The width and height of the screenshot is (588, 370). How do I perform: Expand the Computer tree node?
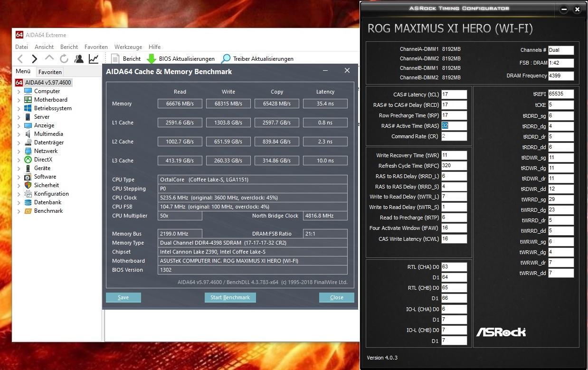click(19, 91)
